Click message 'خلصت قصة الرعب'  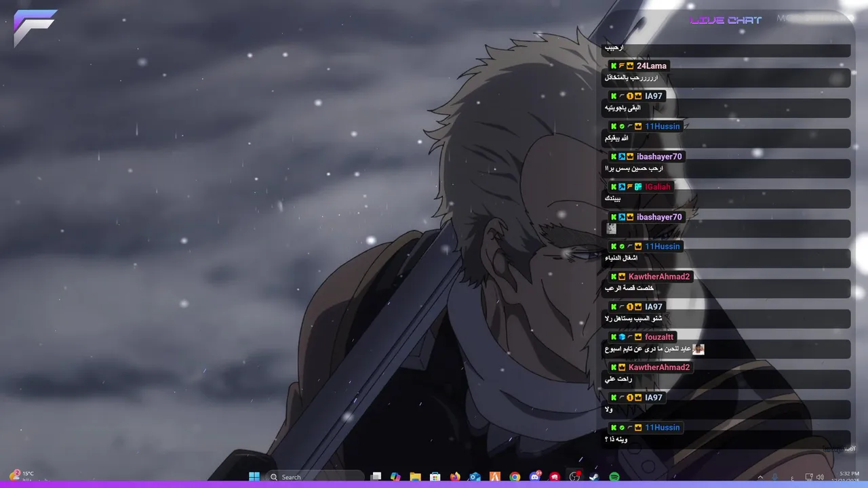coord(629,289)
